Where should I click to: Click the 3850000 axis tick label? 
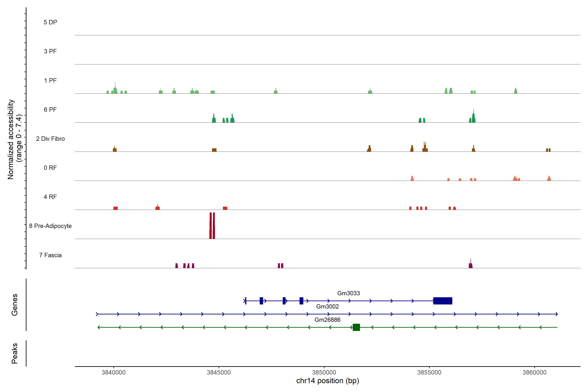coord(324,372)
